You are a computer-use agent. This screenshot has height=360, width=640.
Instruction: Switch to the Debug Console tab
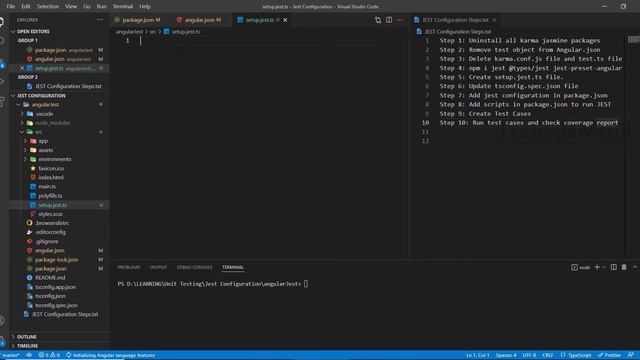coord(194,267)
